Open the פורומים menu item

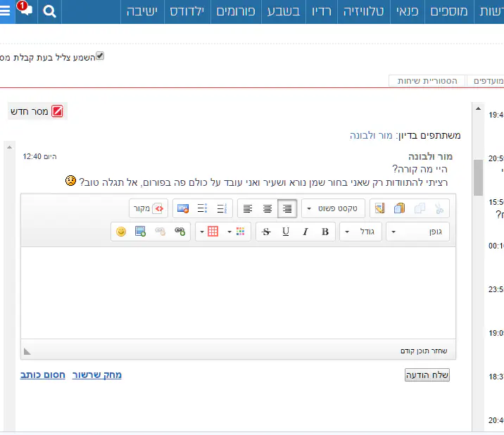tap(237, 11)
